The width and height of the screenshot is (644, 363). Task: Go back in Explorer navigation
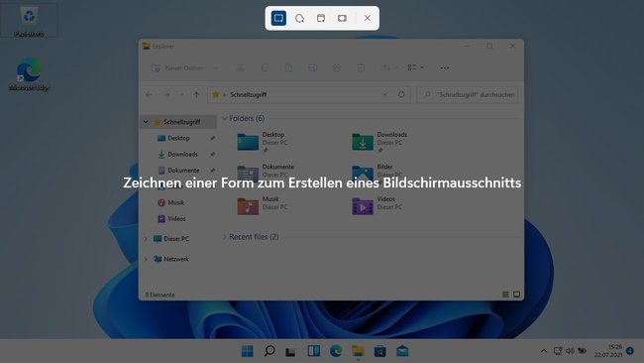149,94
